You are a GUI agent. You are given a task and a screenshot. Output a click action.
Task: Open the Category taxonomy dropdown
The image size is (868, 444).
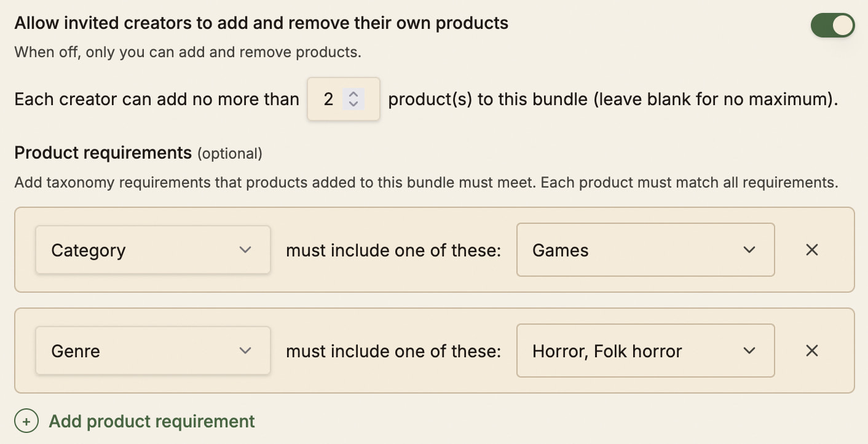pyautogui.click(x=153, y=250)
